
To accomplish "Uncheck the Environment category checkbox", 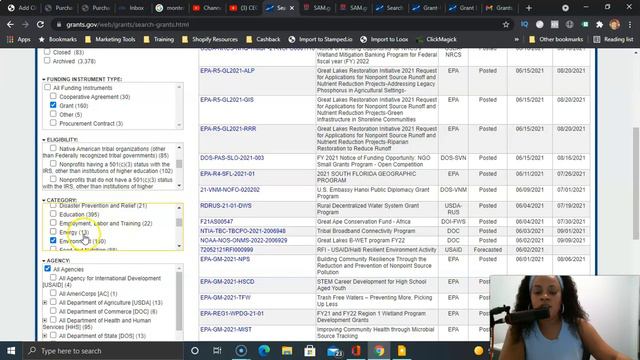I will [53, 240].
